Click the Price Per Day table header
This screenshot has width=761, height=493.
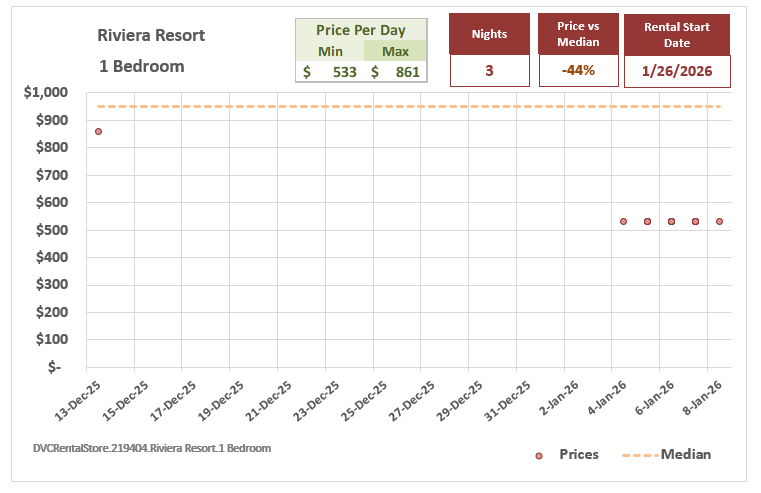coord(360,30)
